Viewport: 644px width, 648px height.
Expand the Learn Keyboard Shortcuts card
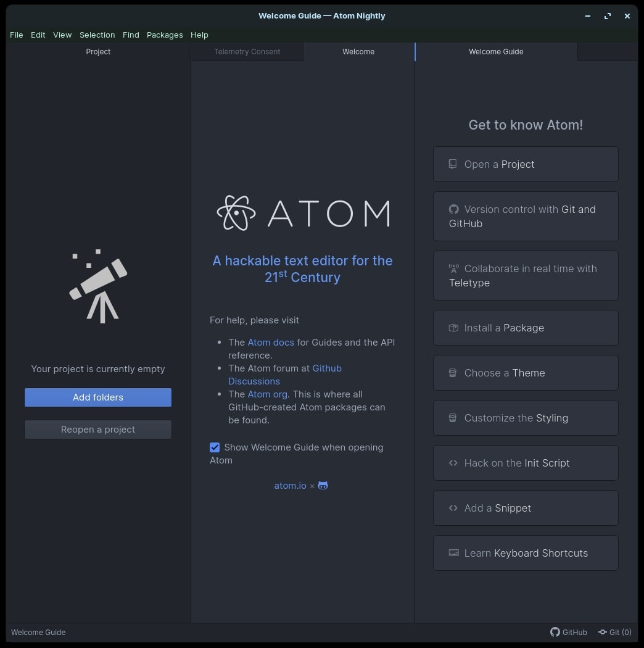pyautogui.click(x=526, y=553)
